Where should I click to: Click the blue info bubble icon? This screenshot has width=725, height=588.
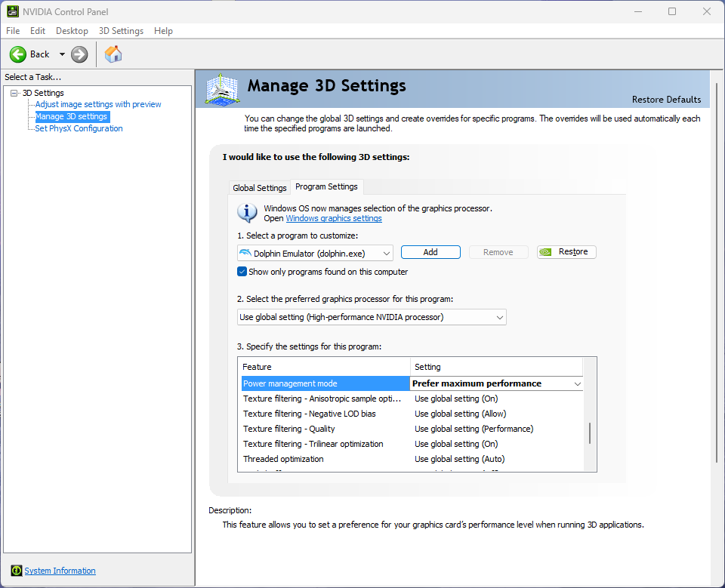[248, 213]
